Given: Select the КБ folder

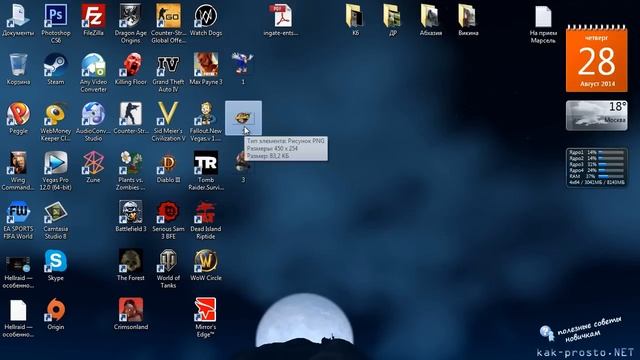Looking at the screenshot, I should 356,16.
